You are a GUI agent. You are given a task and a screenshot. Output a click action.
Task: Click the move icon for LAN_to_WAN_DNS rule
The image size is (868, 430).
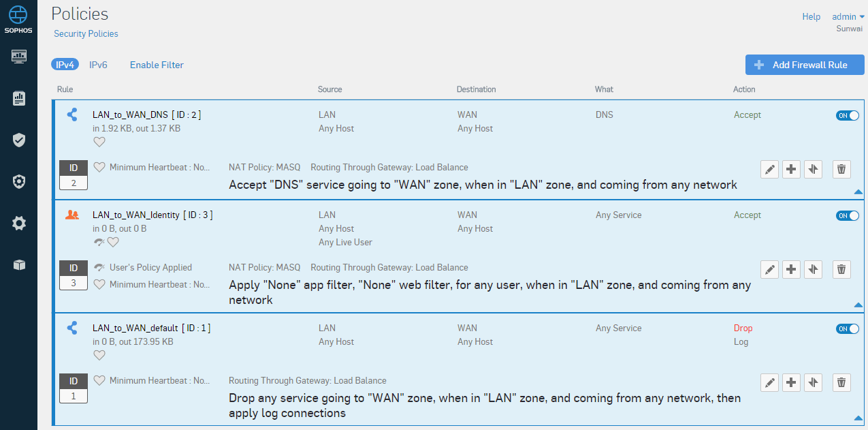click(813, 170)
